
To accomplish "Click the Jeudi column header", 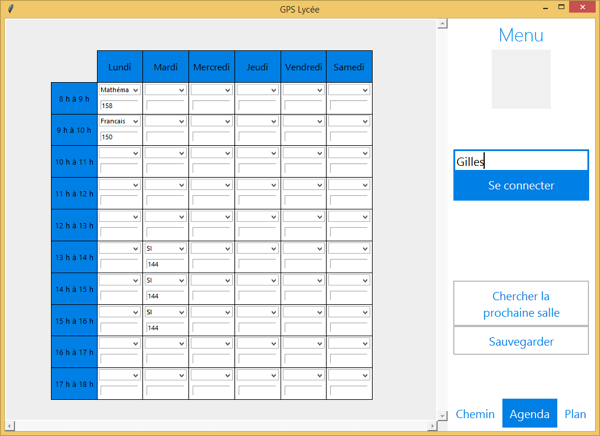I will [x=258, y=67].
